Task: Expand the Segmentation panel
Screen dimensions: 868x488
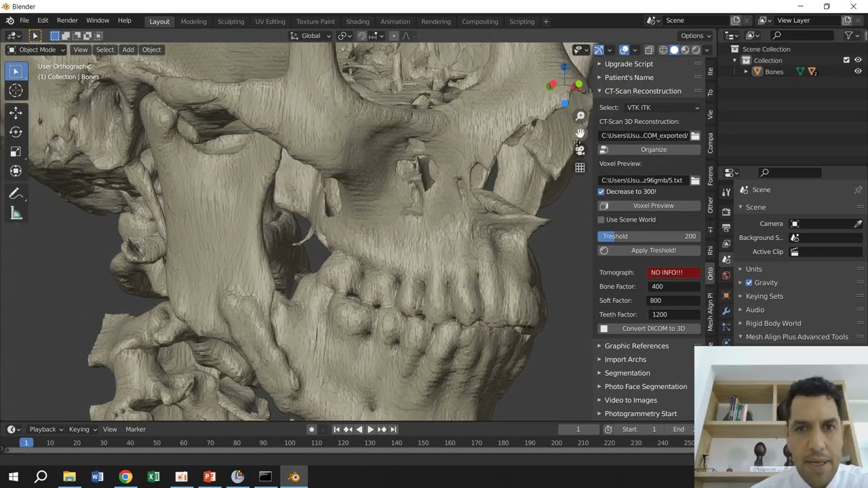Action: 627,373
